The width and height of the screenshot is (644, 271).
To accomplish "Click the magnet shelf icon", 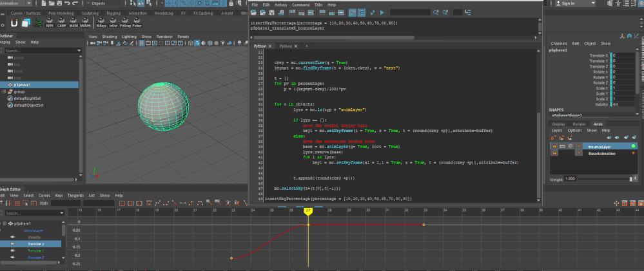I will (x=14, y=23).
